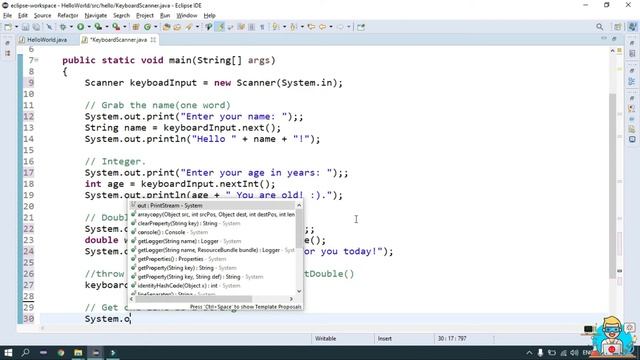Click 'Writable' status bar entry
This screenshot has height=360, width=640.
tap(325, 338)
